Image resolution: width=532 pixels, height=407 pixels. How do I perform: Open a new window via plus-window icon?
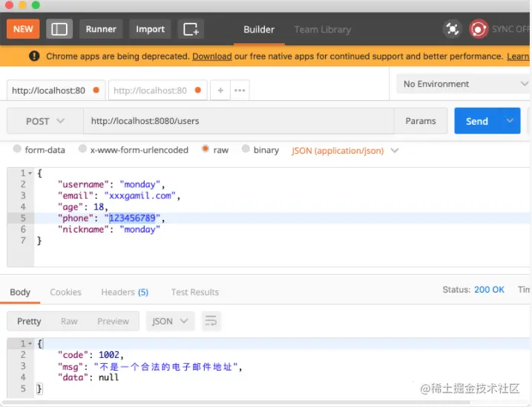191,29
